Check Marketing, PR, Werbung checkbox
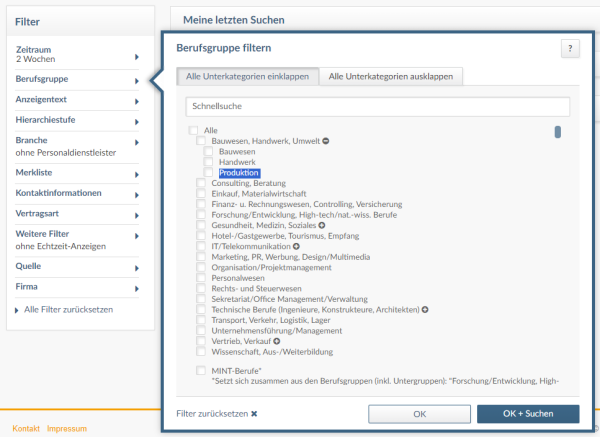600x437 pixels. 201,257
